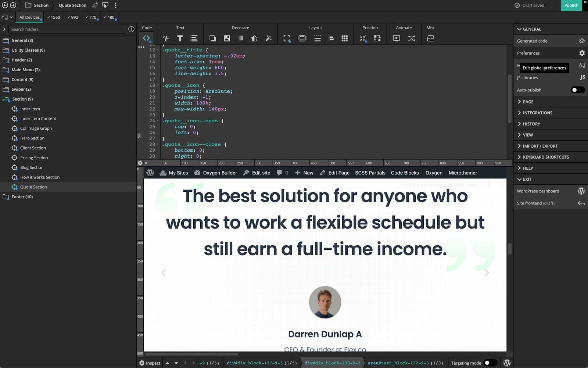Go to previous testimonial slide arrow
Viewport: 588px width, 368px height.
click(164, 273)
